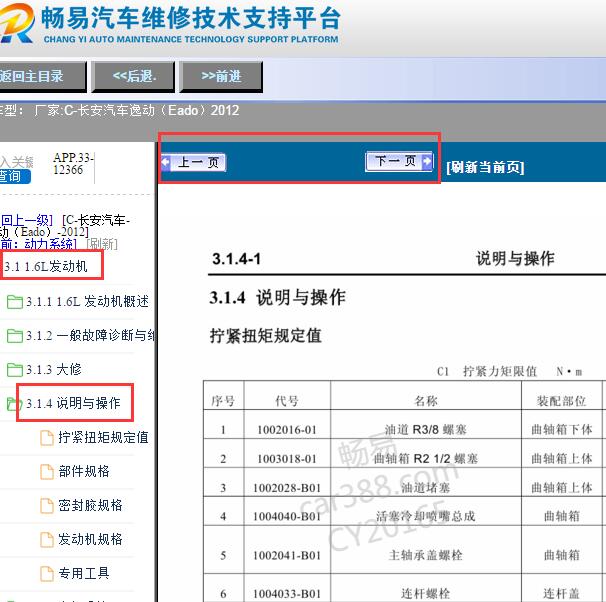Viewport: 606px width, 602px height.
Task: Click the 查询 search button
Action: 15,177
